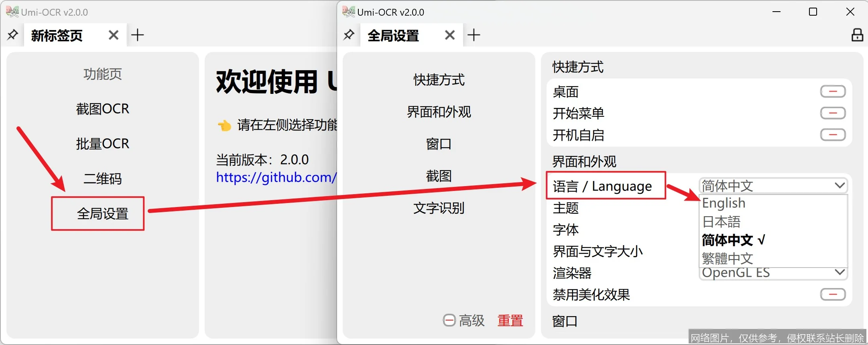Click the 当前版本：2.0.0 text
Screen dimensions: 868x345
coord(262,160)
